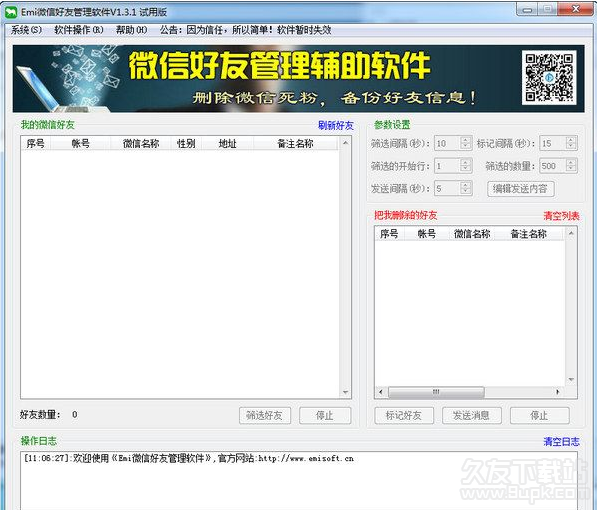
Task: Click the 标记好友 button
Action: [404, 415]
